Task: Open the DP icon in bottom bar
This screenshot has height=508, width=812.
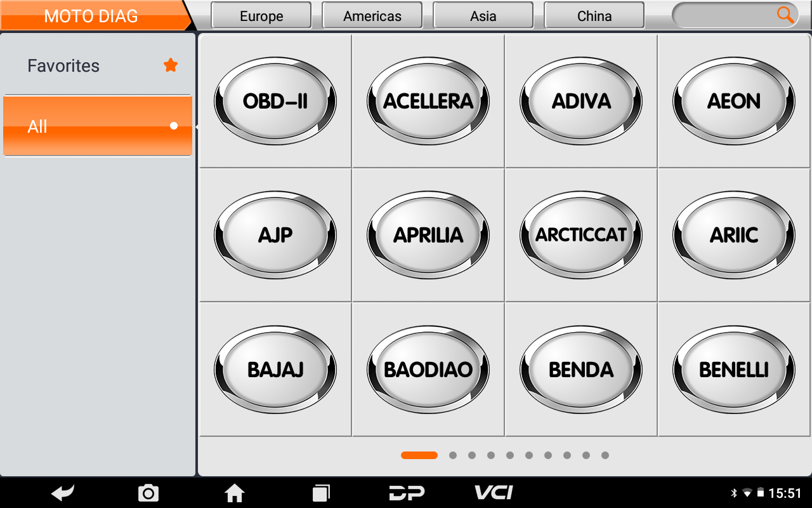Action: (x=407, y=493)
